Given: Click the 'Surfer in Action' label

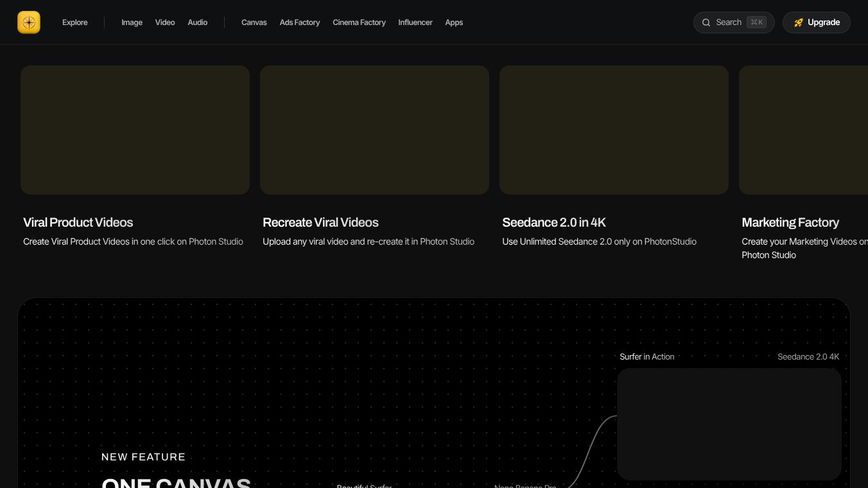Looking at the screenshot, I should [647, 356].
